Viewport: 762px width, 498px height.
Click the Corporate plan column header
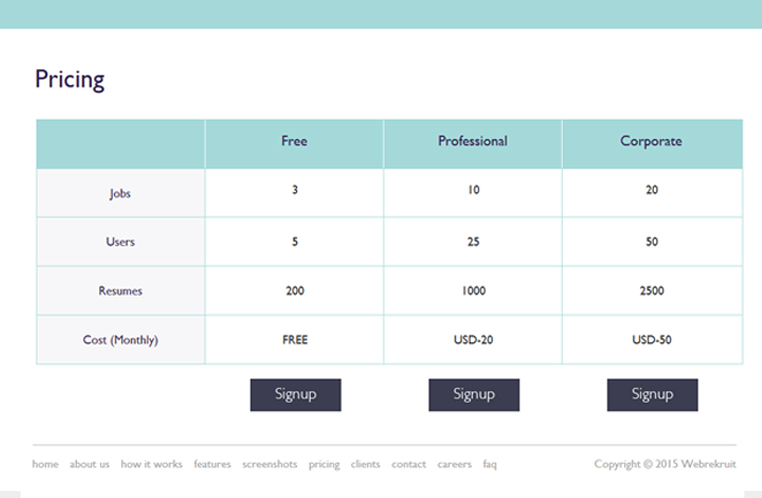[x=651, y=141]
